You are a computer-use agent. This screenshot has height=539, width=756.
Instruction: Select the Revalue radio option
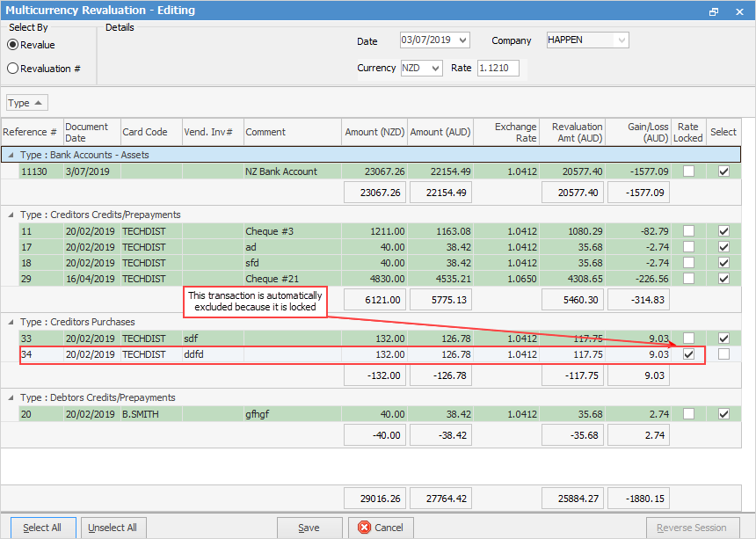point(13,45)
